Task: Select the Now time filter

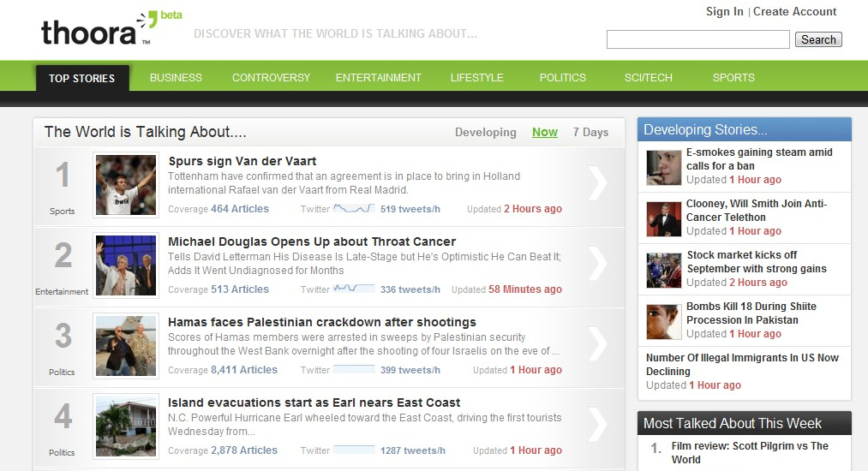Action: (x=545, y=132)
